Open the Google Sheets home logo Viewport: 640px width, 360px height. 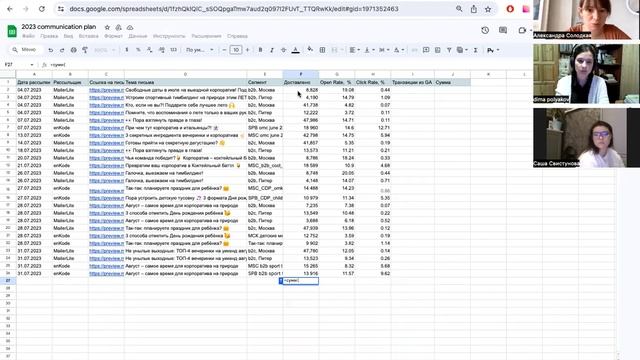pyautogui.click(x=12, y=31)
